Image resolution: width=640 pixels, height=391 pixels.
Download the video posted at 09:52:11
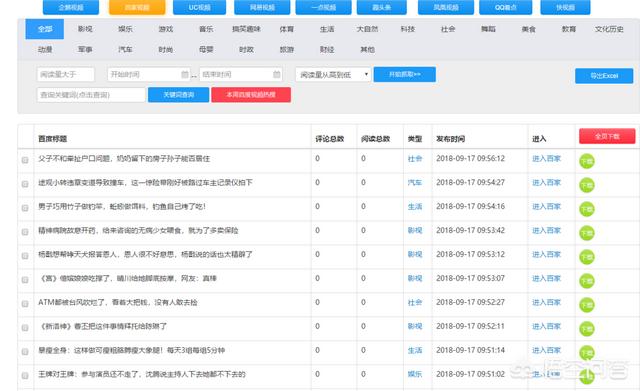(587, 329)
